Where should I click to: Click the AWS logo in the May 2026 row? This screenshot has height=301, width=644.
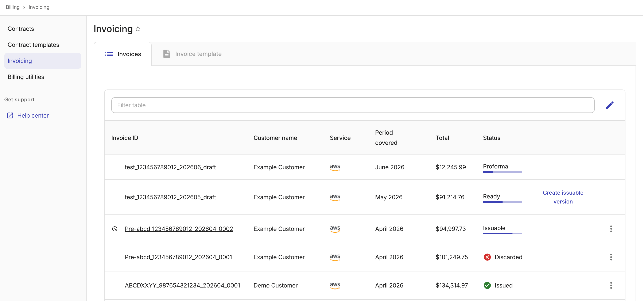click(x=335, y=197)
